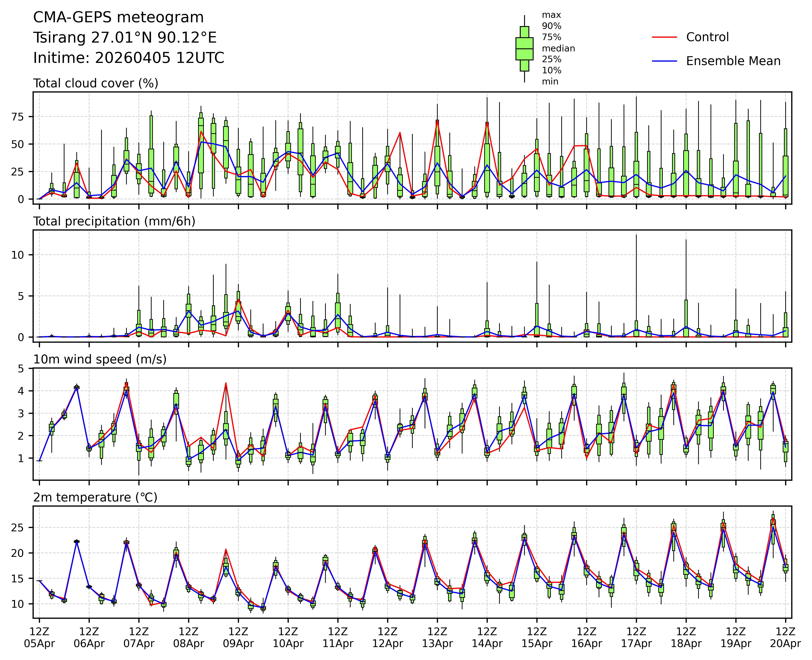Click the CMA-GEPS meteogram title
The width and height of the screenshot is (812, 660).
coord(118,17)
